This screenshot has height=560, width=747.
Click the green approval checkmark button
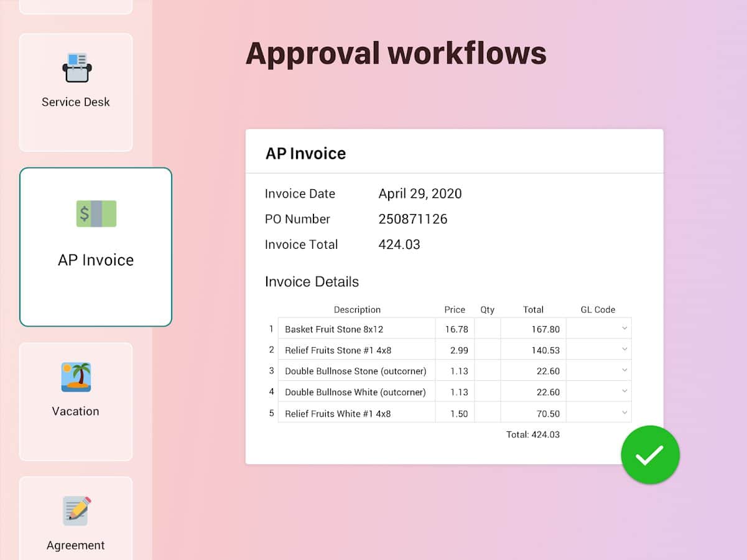click(x=650, y=455)
